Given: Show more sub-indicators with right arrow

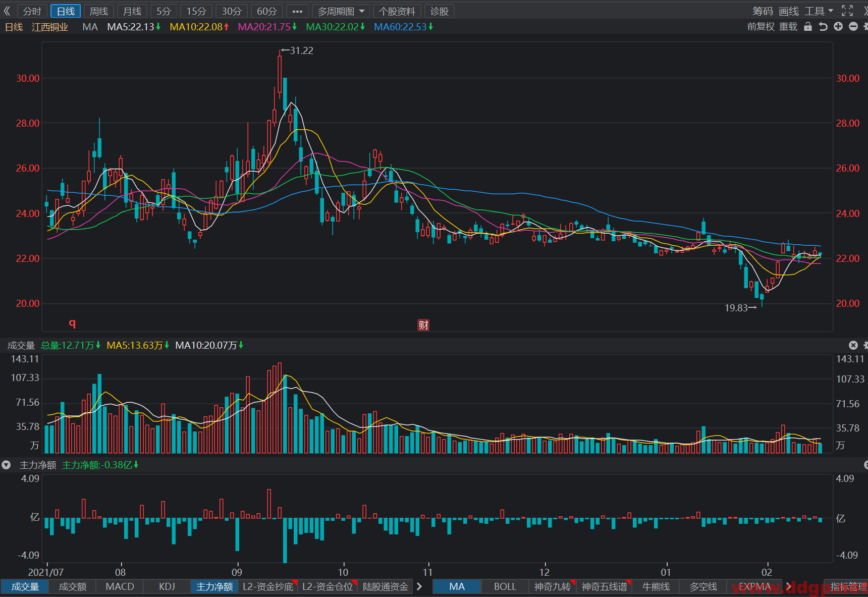Looking at the screenshot, I should pos(419,586).
